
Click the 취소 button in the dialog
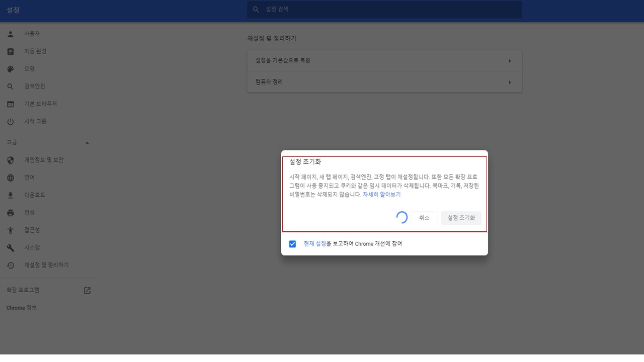pos(424,218)
